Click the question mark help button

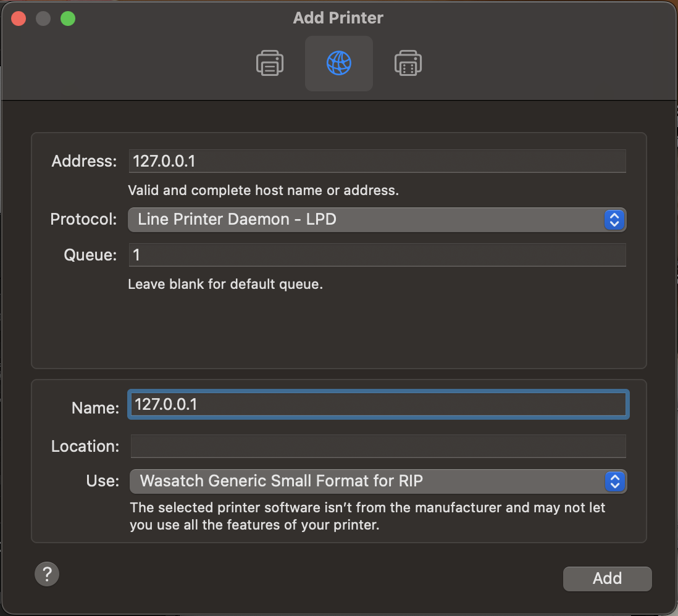47,573
